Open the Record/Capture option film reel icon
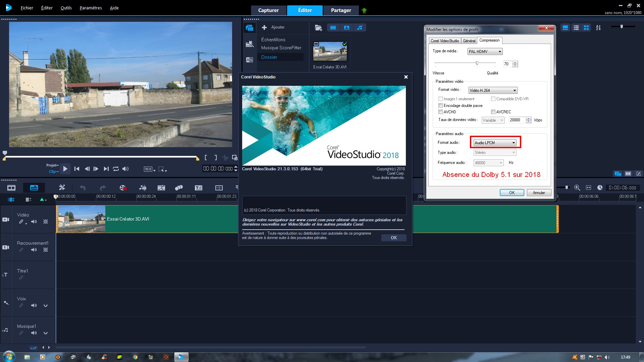 point(123,188)
